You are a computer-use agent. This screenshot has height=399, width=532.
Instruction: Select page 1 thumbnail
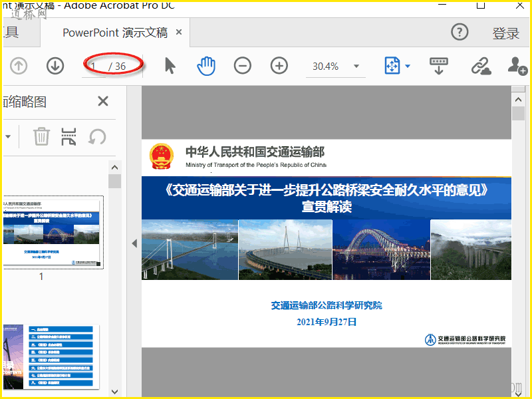53,232
